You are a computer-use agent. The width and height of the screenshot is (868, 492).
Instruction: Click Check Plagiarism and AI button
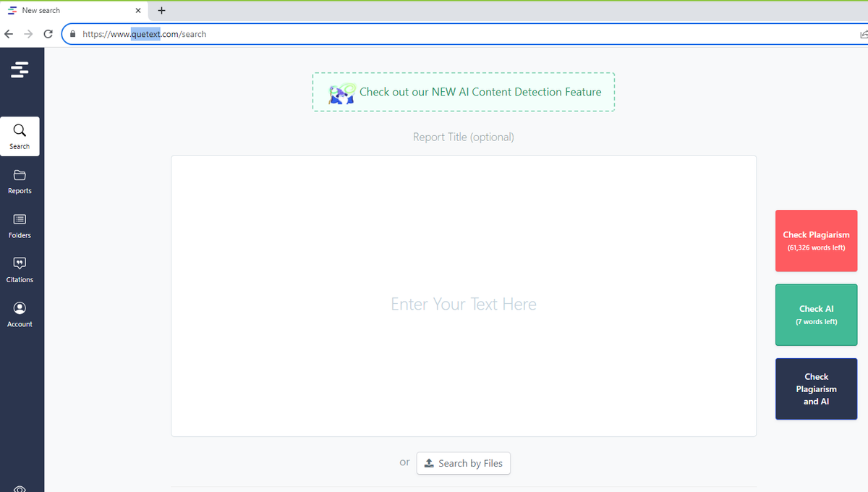[816, 389]
